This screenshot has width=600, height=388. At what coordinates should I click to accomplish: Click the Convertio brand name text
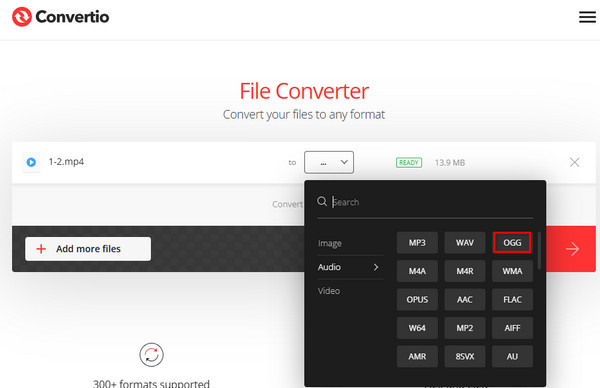pyautogui.click(x=72, y=17)
